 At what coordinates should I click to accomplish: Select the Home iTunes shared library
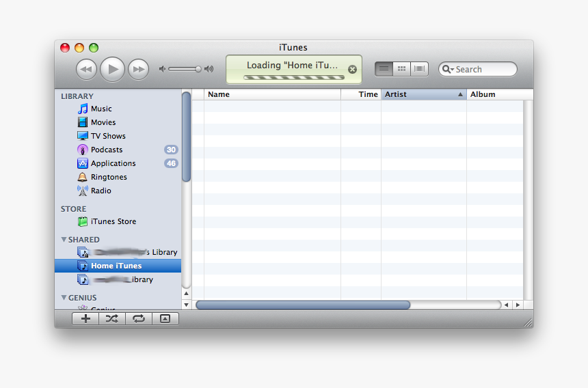[x=118, y=266]
